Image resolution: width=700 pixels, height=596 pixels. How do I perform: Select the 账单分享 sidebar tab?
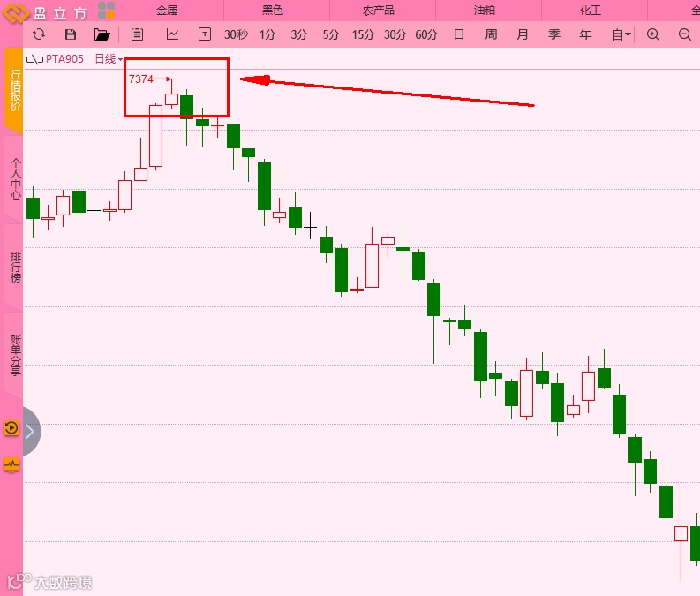(x=14, y=355)
